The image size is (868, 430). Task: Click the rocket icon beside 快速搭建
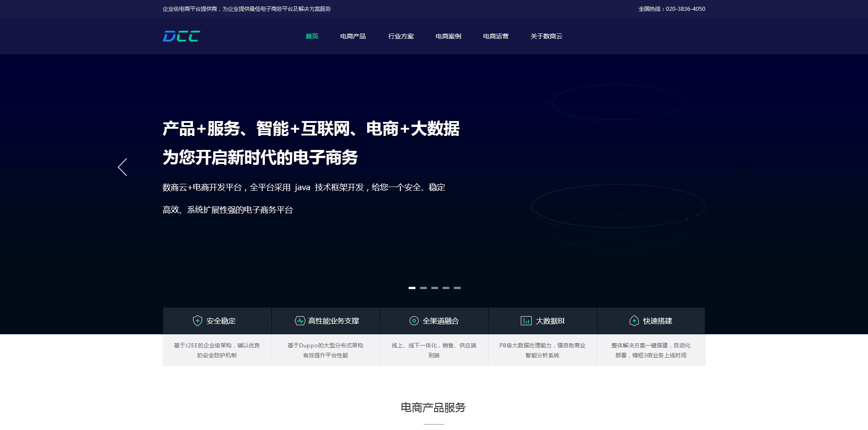(634, 321)
